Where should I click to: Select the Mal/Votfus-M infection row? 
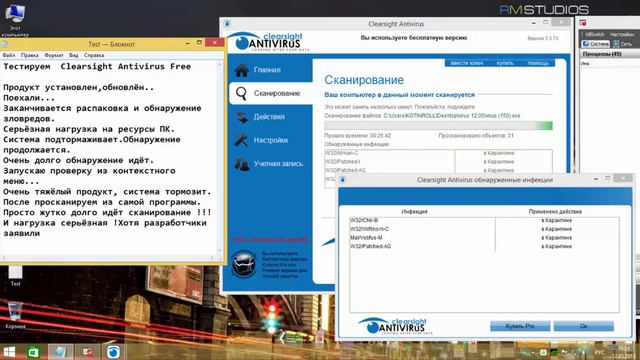[484, 238]
